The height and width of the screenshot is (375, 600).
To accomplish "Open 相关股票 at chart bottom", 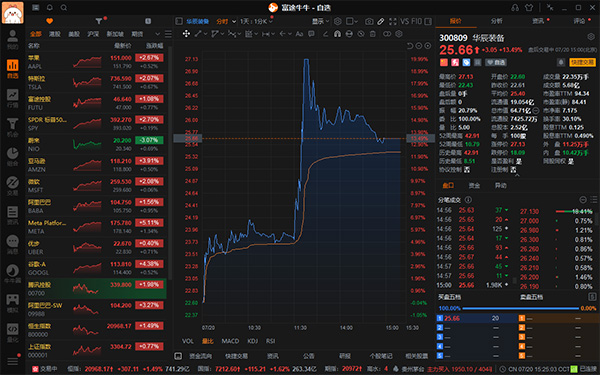I will point(417,356).
